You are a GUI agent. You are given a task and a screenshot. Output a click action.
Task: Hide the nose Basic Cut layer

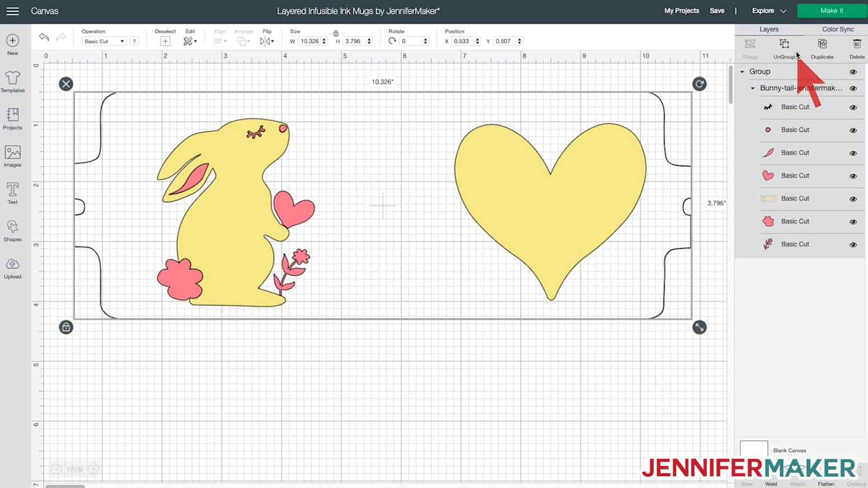coord(853,131)
